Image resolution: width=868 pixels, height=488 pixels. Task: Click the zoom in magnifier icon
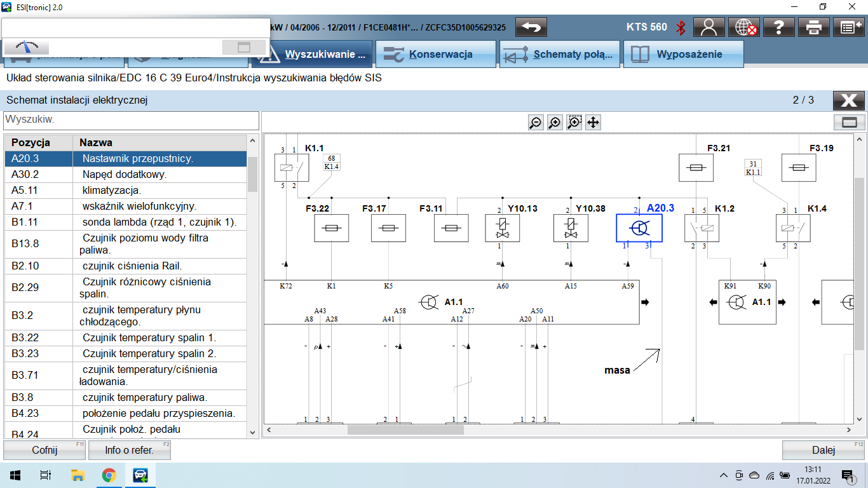555,123
